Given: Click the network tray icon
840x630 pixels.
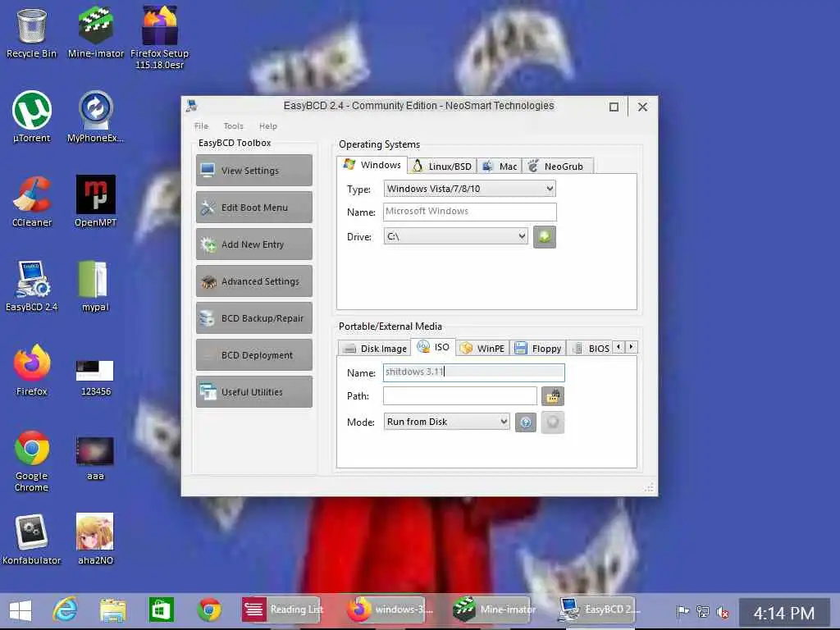Looking at the screenshot, I should point(703,611).
